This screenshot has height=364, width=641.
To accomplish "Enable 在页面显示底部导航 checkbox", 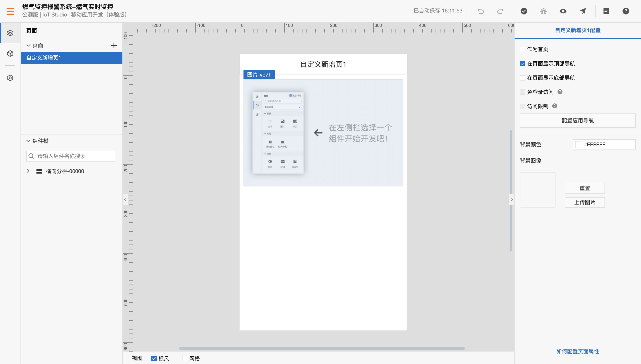I will pos(523,78).
